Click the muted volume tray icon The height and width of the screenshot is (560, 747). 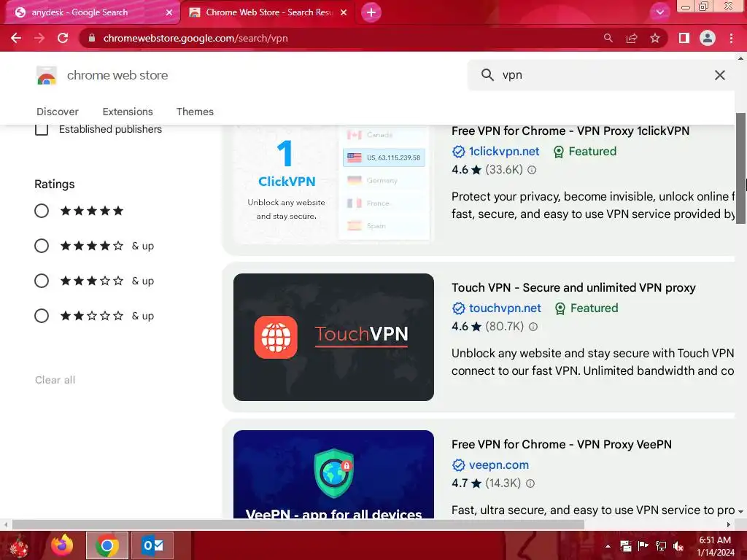pyautogui.click(x=678, y=546)
